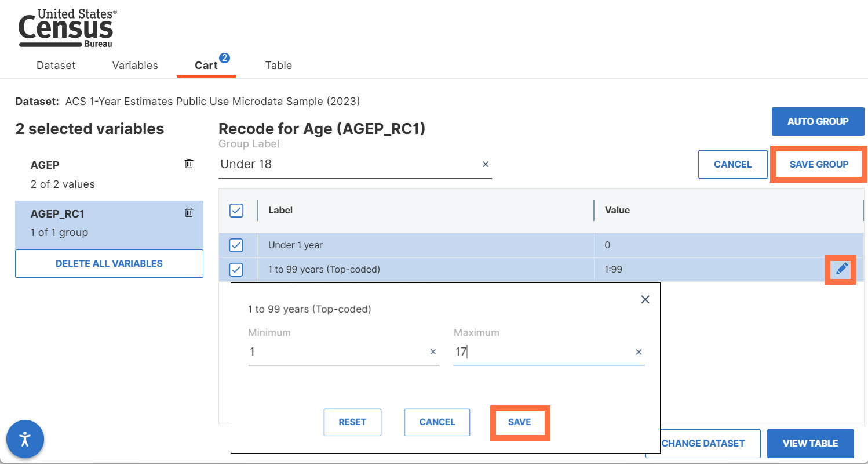Viewport: 868px width, 464px height.
Task: Open the Dataset tab
Action: (56, 66)
